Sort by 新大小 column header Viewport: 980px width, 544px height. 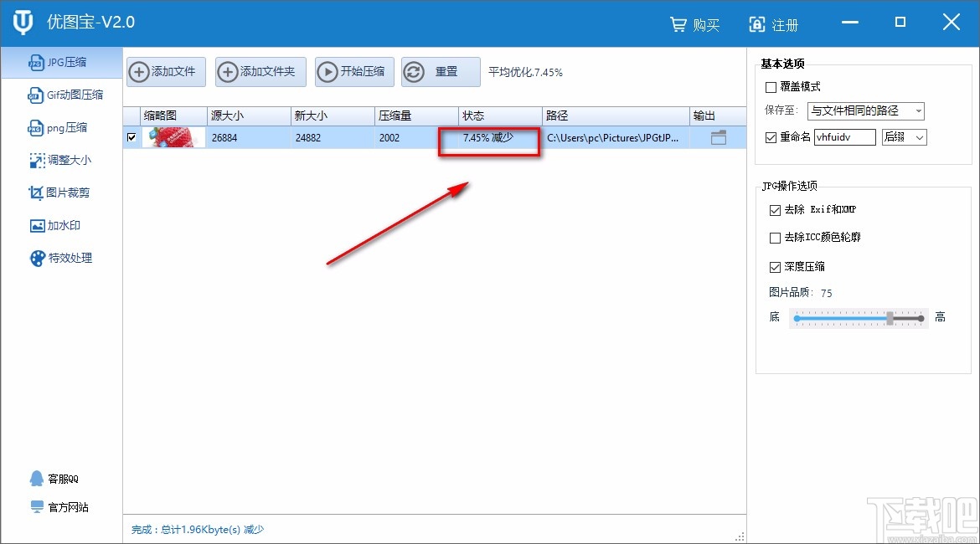(333, 116)
